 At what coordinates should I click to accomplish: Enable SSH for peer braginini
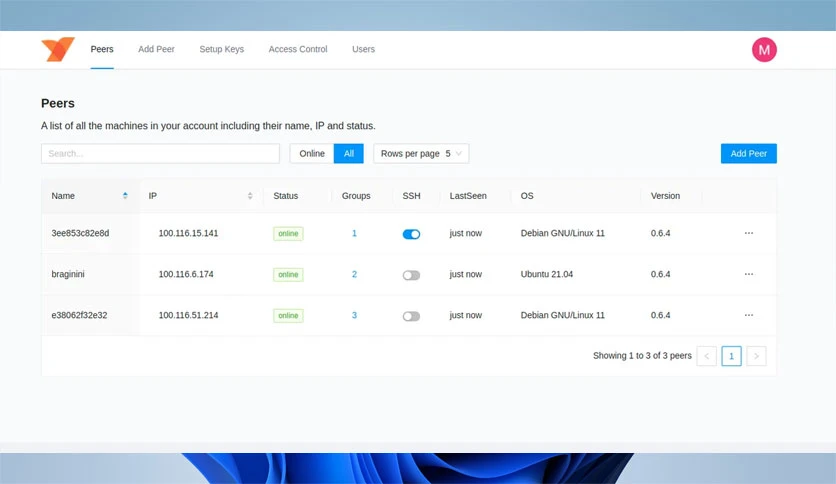(x=411, y=275)
